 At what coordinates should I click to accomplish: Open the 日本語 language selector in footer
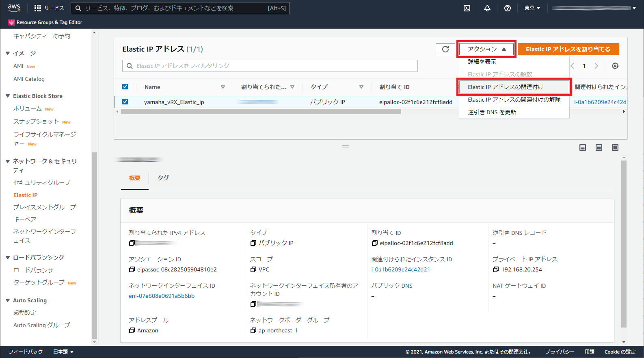coord(63,352)
